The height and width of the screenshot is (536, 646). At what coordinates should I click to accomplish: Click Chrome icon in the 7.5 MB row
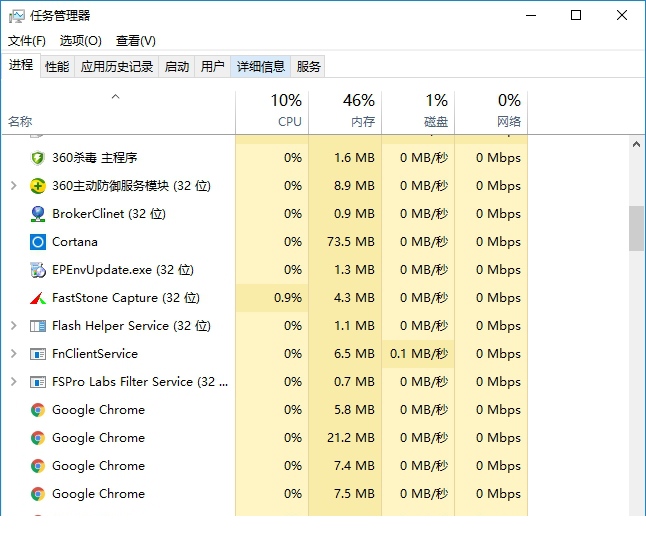coord(37,494)
